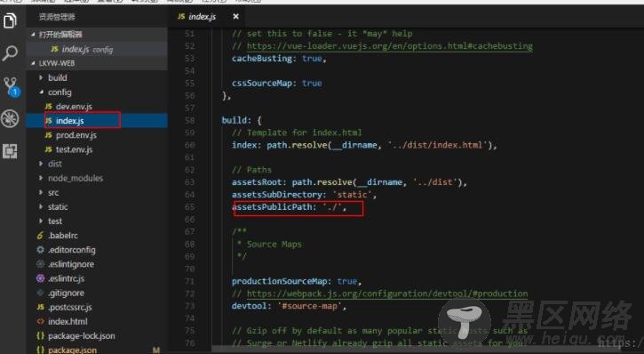Click the .gitignore diamond icon
This screenshot has width=644, height=354.
click(40, 293)
